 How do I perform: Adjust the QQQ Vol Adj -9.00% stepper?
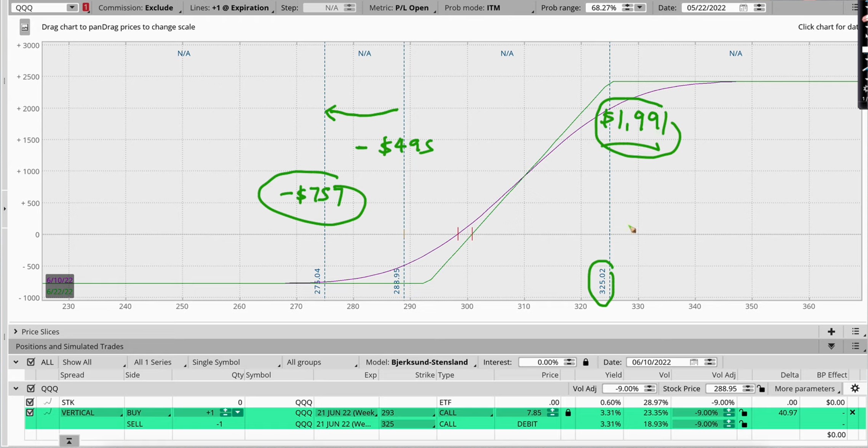coord(649,389)
